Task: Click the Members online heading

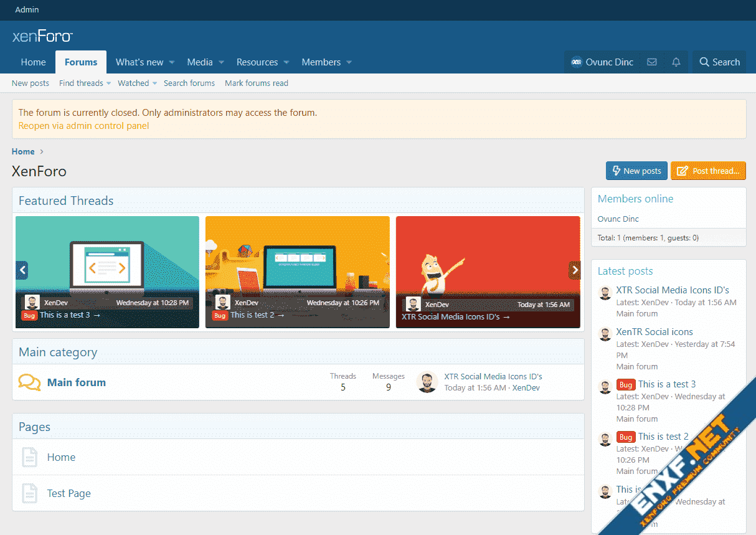Action: point(635,199)
